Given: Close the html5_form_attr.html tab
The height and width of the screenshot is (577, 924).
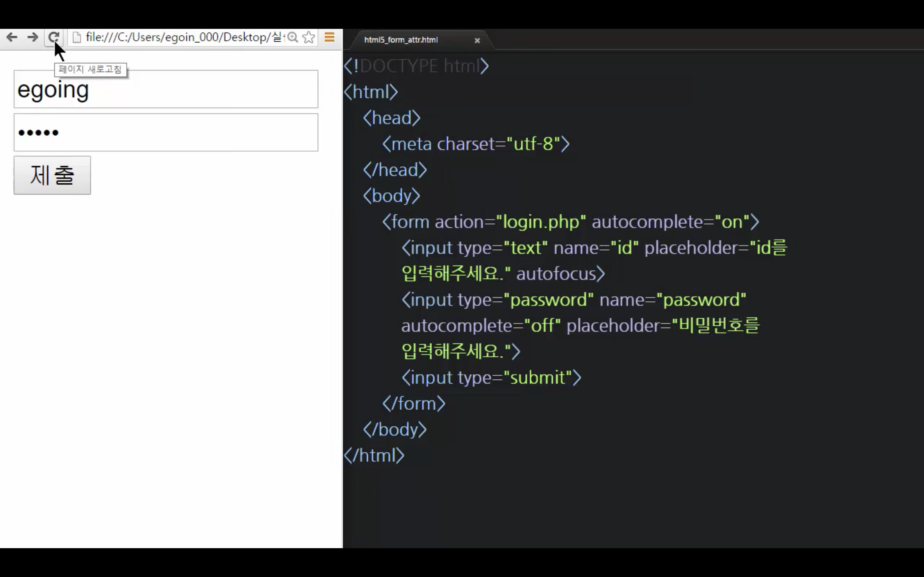Looking at the screenshot, I should tap(477, 40).
